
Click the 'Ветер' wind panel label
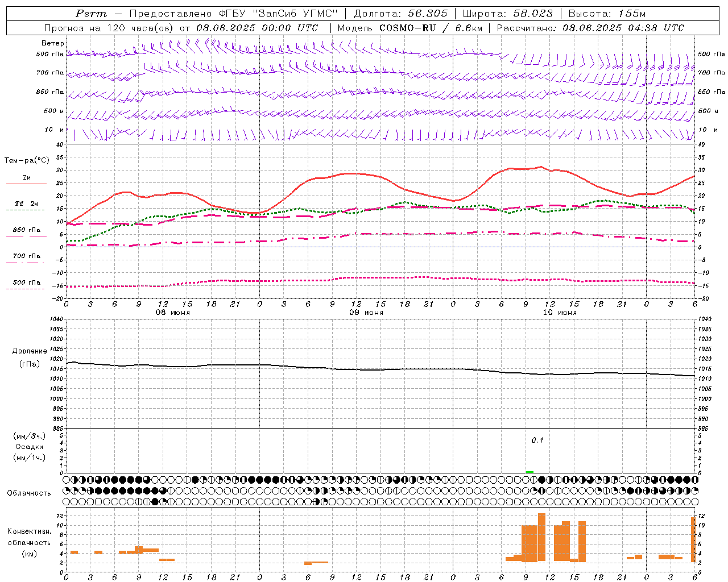pos(53,43)
